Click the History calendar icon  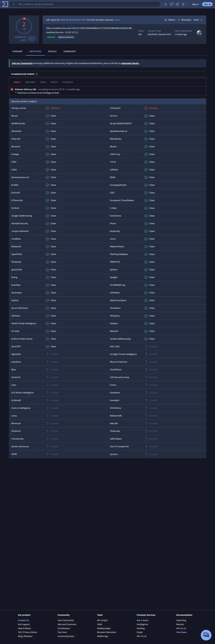(166, 20)
